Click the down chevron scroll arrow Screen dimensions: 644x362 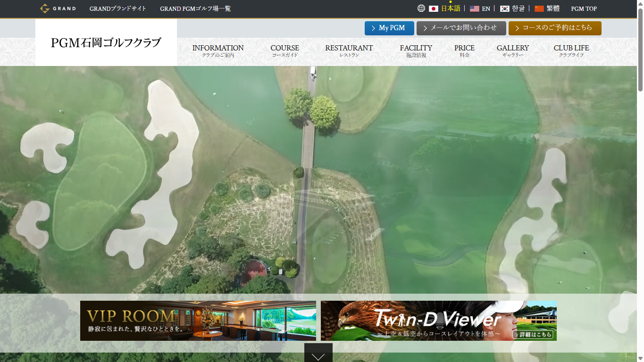pyautogui.click(x=318, y=353)
